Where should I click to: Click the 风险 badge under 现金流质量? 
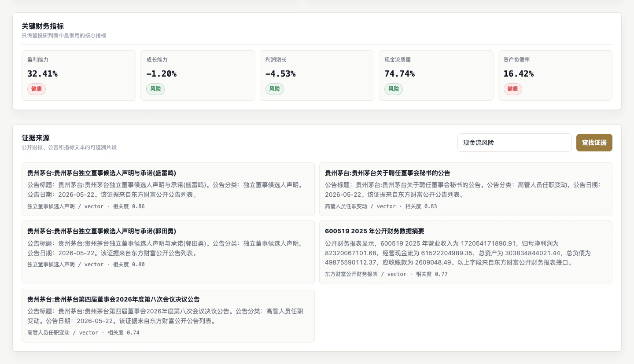click(394, 89)
